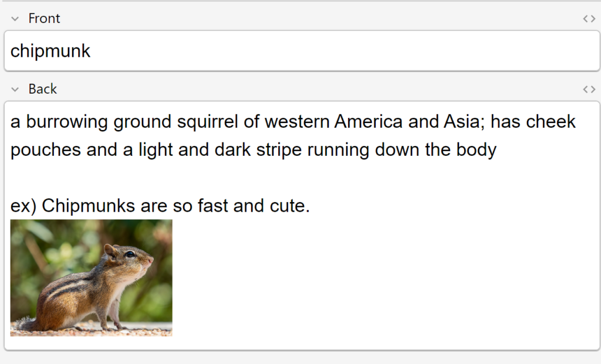
Task: Toggle HTML editor for Back field
Action: [589, 89]
